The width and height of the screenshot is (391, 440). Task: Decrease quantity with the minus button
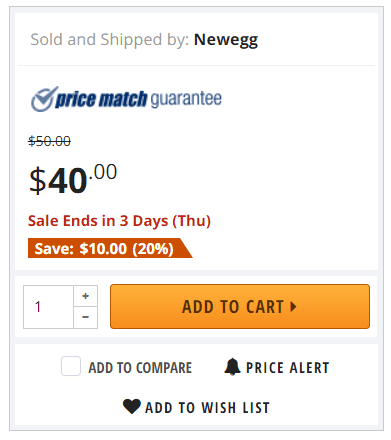(86, 317)
